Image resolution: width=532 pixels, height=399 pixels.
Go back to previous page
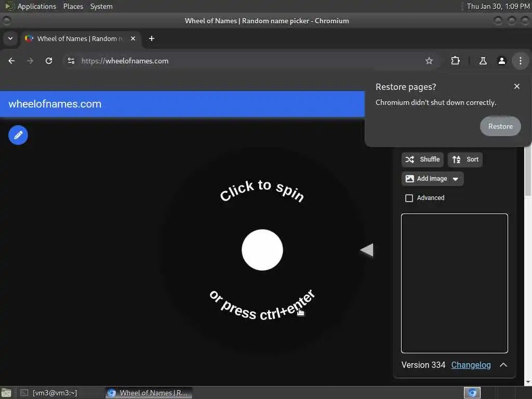11,61
